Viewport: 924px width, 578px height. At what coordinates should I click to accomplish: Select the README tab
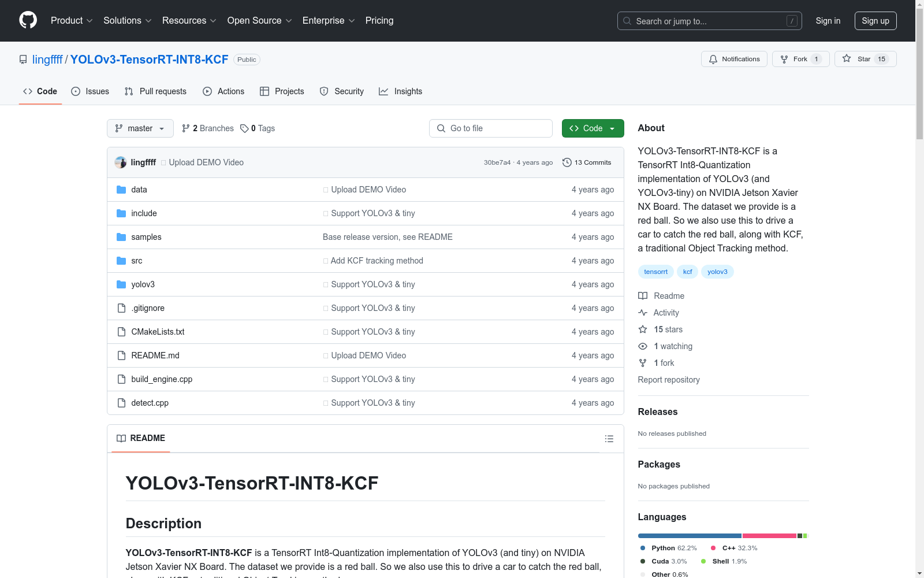click(x=141, y=438)
